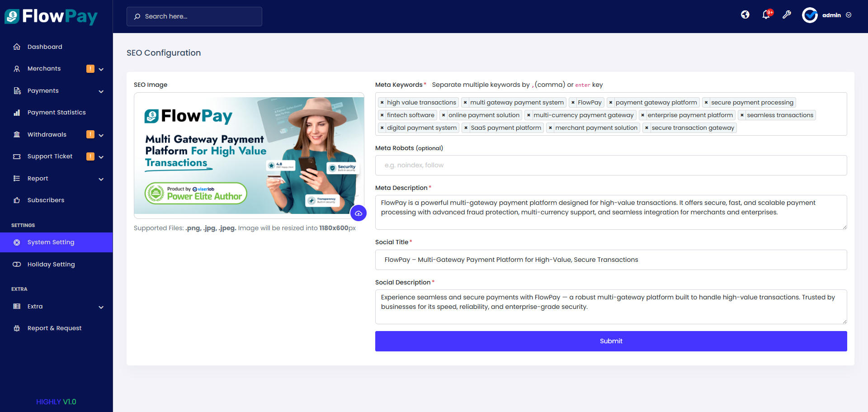The image size is (868, 412).
Task: Remove the 'online payment solution' keyword
Action: (x=443, y=115)
